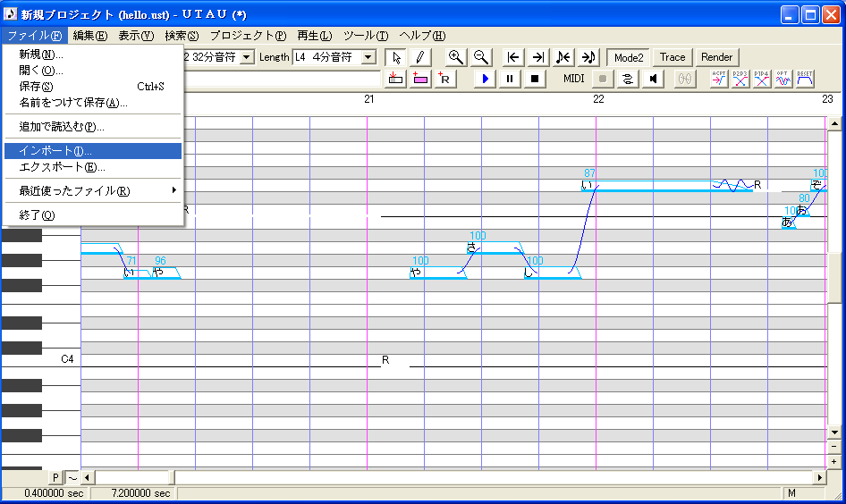Click the M indicator in status bar

(791, 493)
